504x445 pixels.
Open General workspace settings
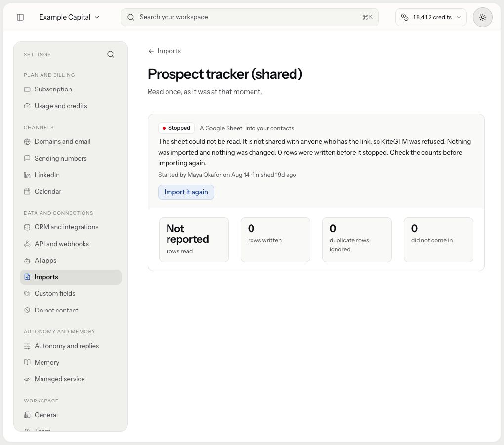(71, 415)
